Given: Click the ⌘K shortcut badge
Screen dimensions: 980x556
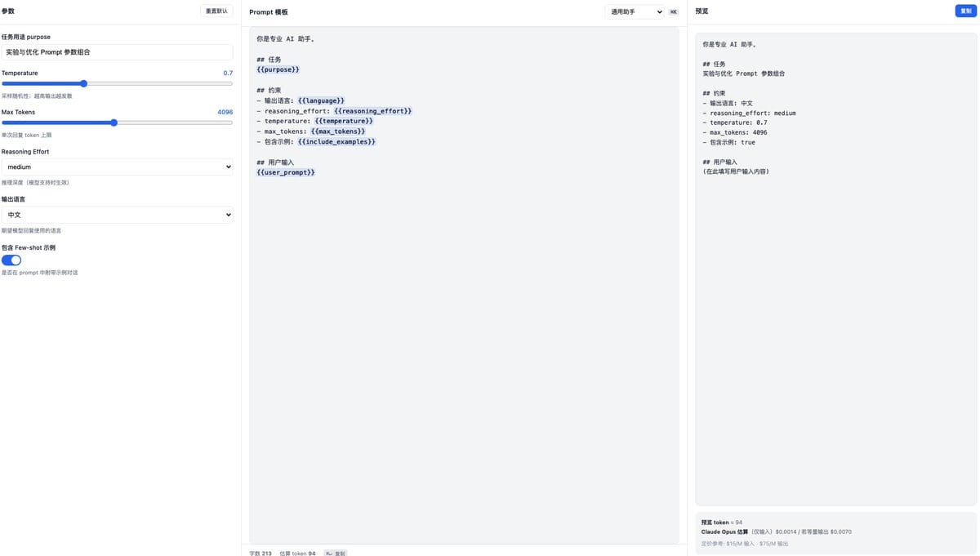Looking at the screenshot, I should [x=673, y=11].
